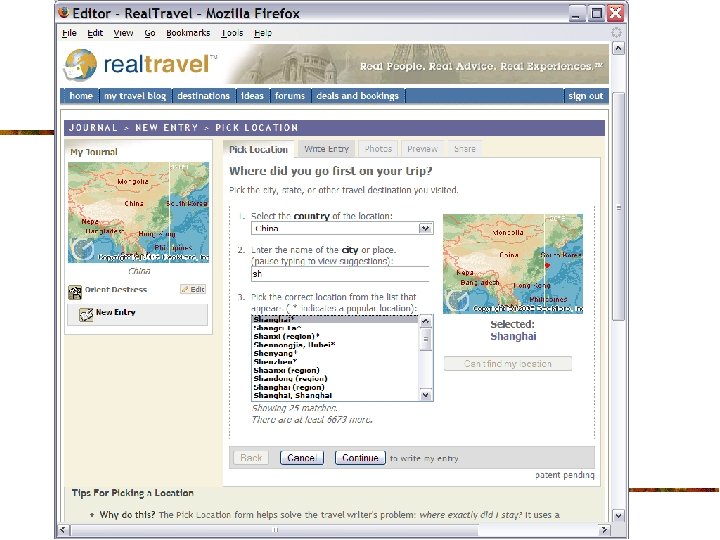
Task: Click the selected location map of Shanghai
Action: point(513,264)
